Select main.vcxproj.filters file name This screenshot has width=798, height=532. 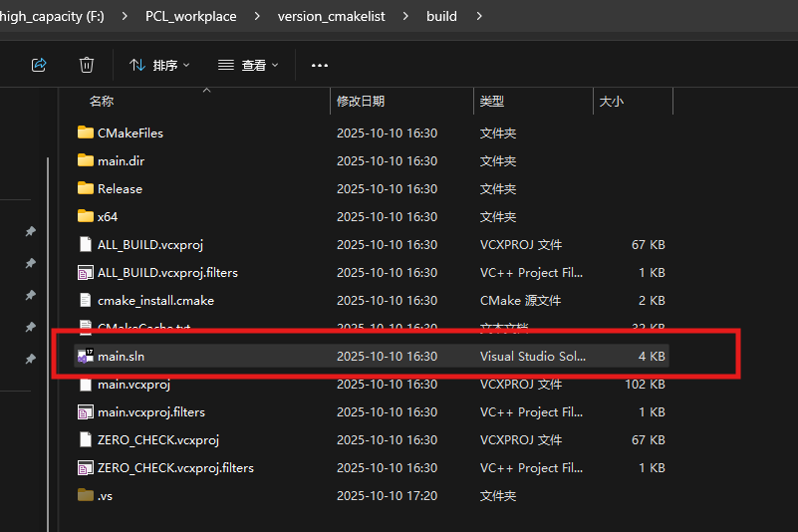point(151,411)
